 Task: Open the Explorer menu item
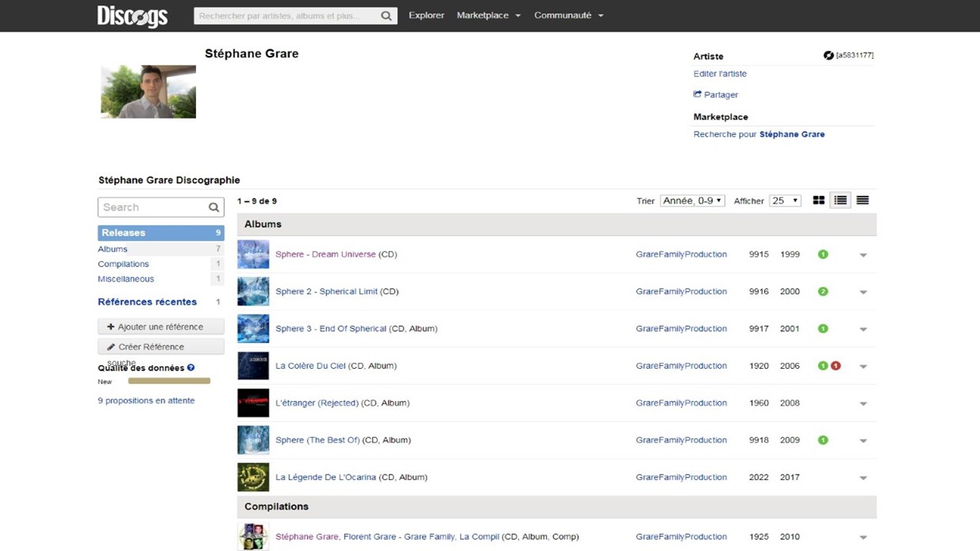click(426, 15)
